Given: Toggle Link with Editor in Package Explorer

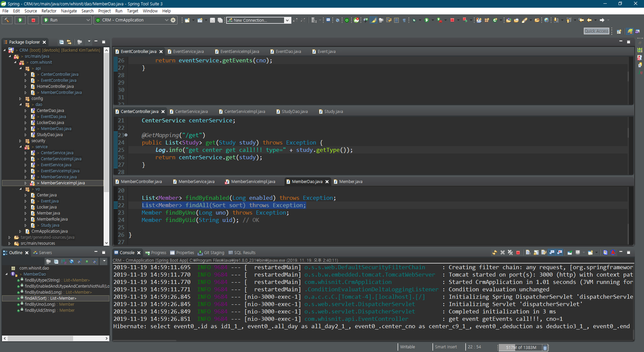Looking at the screenshot, I should pos(69,42).
